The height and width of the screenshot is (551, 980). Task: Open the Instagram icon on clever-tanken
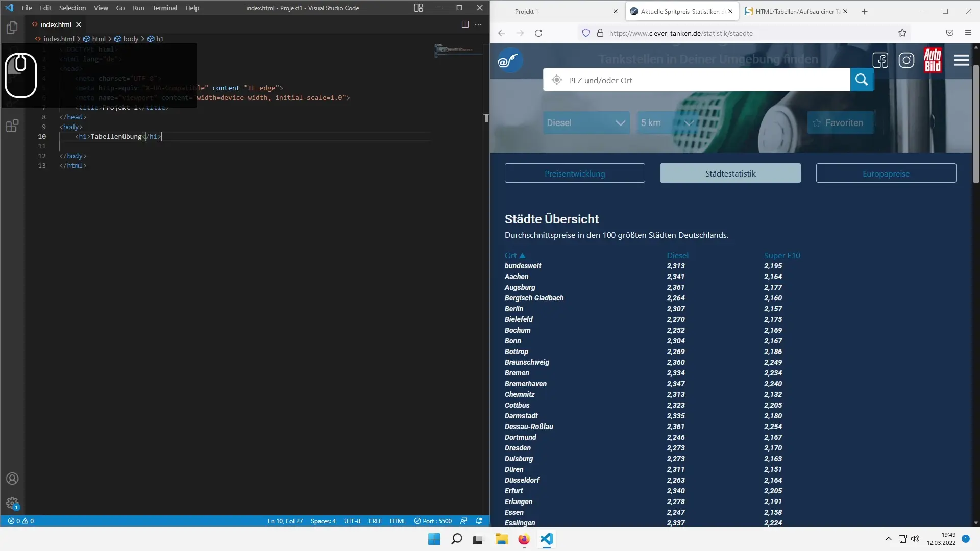906,61
